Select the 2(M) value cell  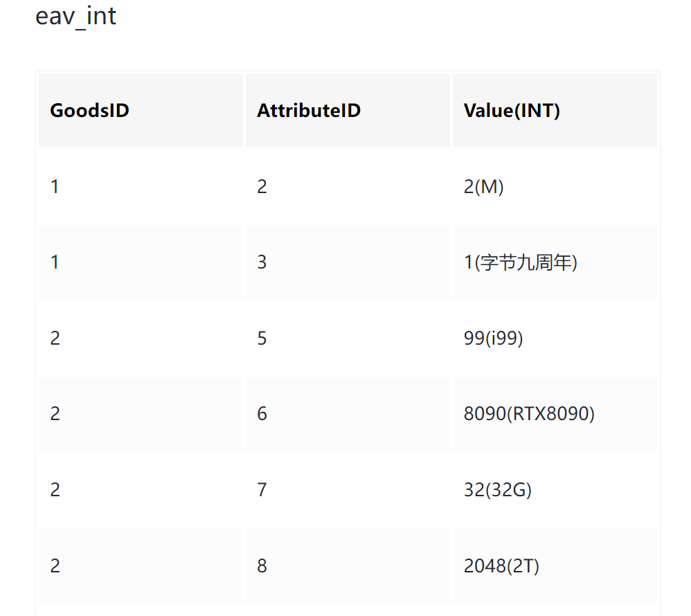click(484, 187)
